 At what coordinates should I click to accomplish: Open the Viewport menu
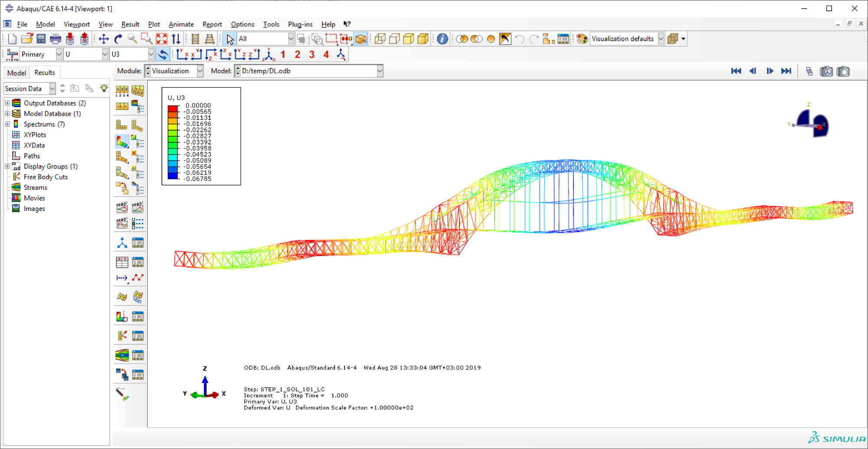pos(77,24)
